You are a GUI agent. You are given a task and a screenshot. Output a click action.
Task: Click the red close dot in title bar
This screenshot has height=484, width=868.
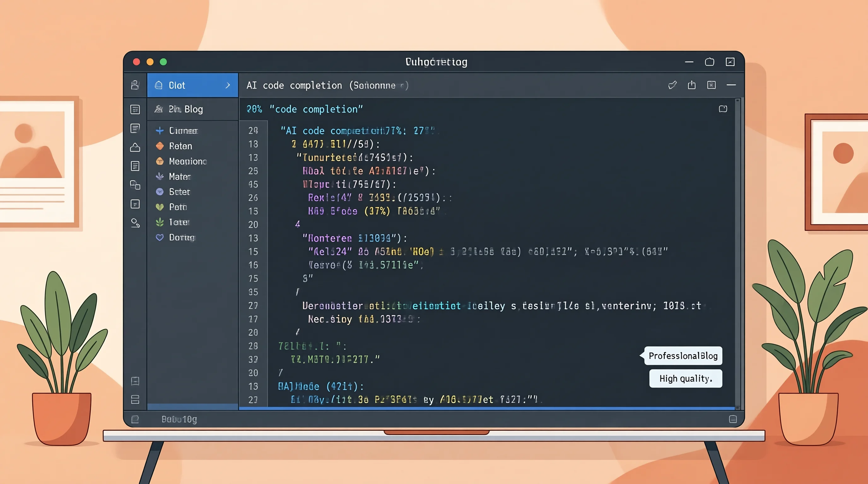pyautogui.click(x=137, y=62)
